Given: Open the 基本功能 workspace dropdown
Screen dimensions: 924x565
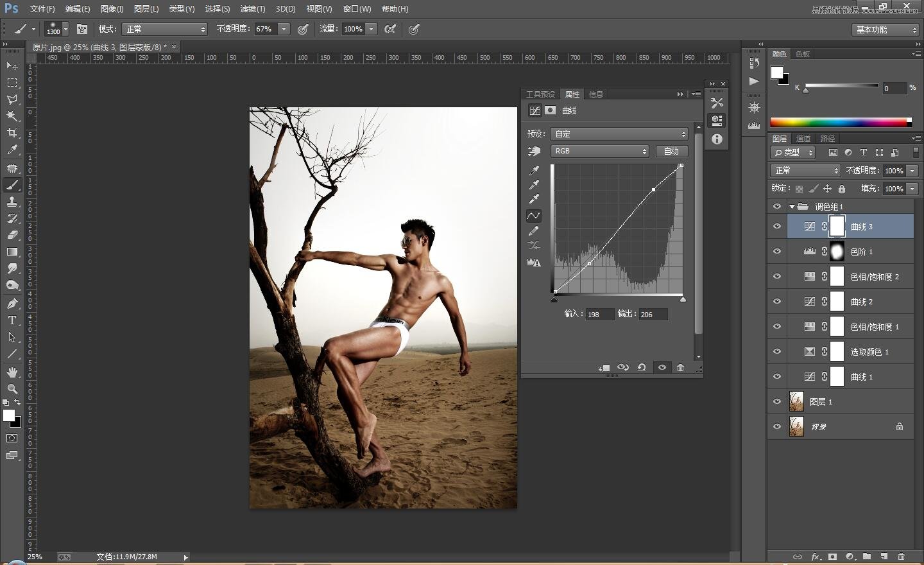Looking at the screenshot, I should coord(886,30).
